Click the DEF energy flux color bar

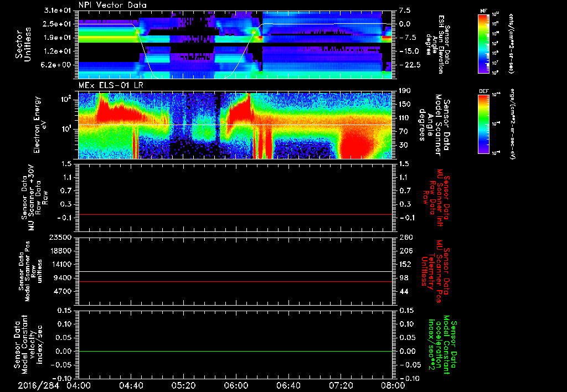(x=484, y=124)
